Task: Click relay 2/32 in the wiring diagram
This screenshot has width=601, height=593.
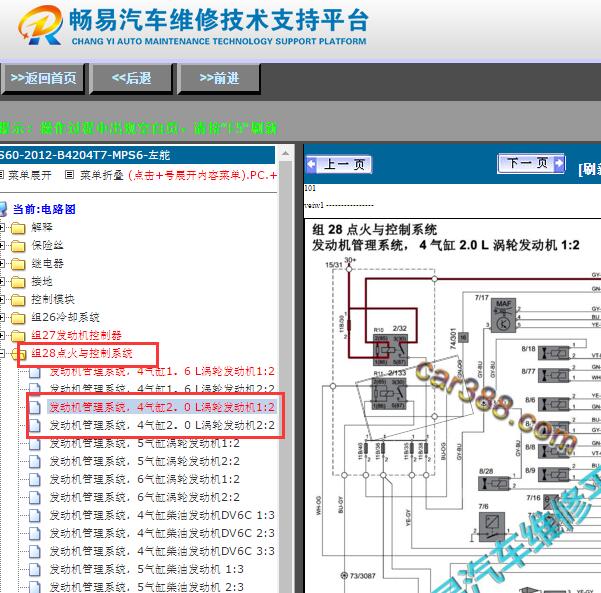Action: 390,350
